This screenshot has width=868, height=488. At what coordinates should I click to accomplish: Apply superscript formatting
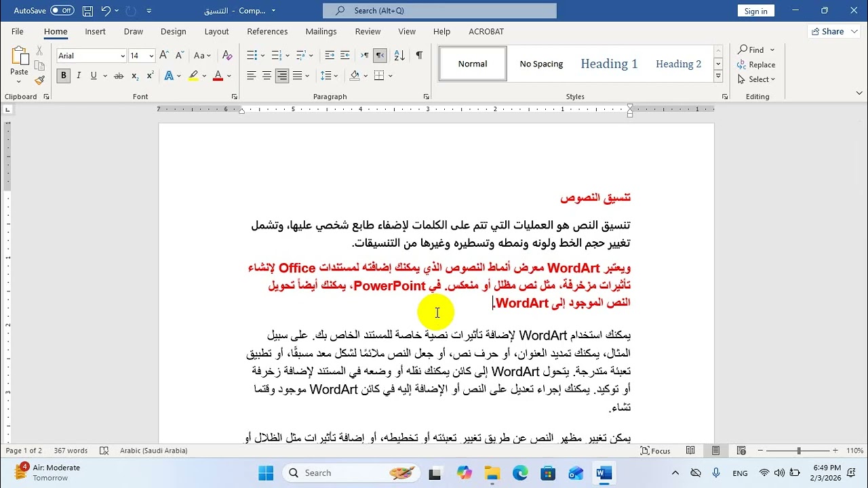(150, 76)
